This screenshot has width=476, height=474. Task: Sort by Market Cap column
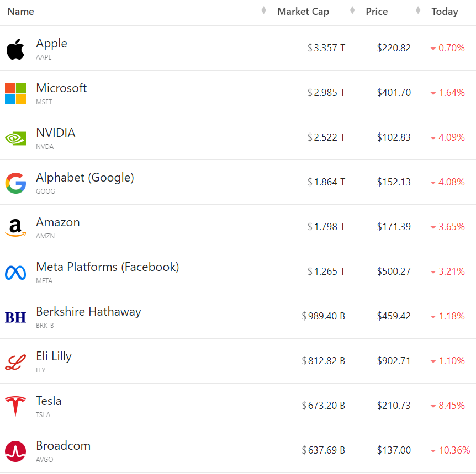pyautogui.click(x=303, y=12)
